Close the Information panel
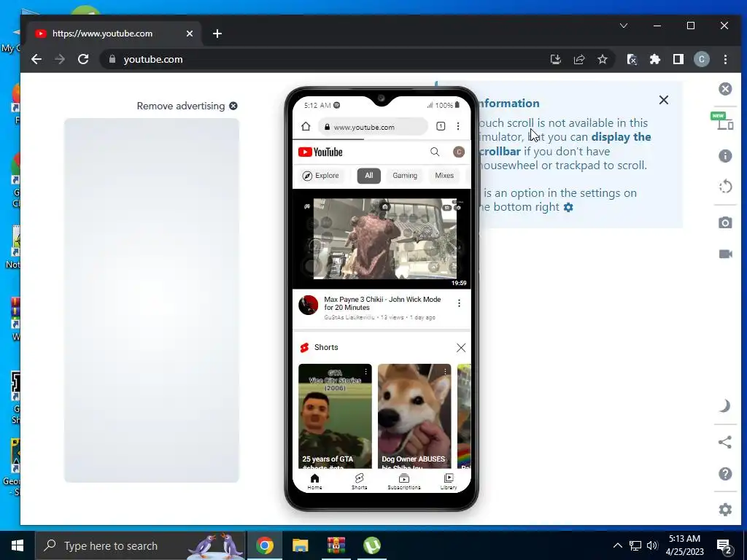 click(664, 100)
